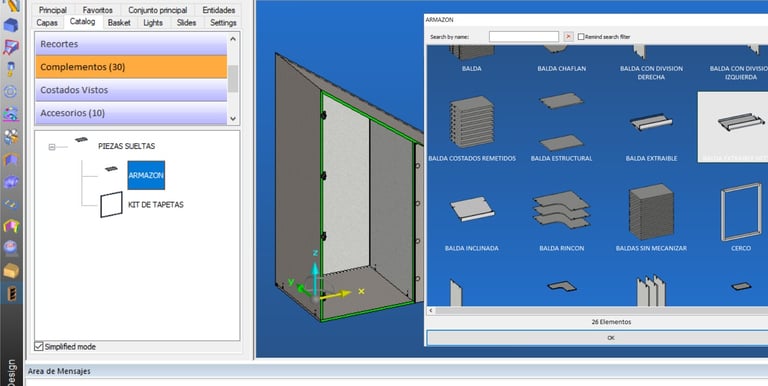Open the Capas tab
Screen dimensions: 768x386
click(47, 23)
